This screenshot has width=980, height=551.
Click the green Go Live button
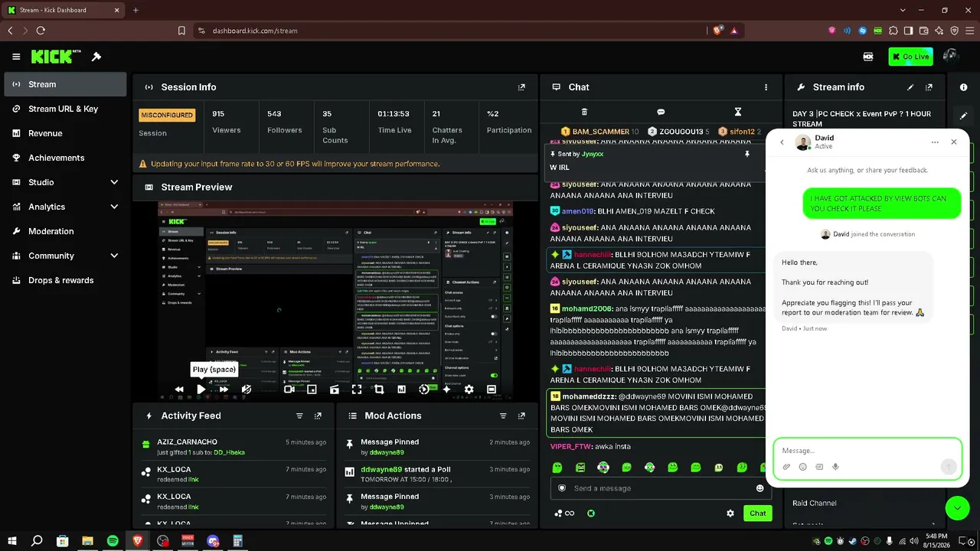click(x=910, y=57)
